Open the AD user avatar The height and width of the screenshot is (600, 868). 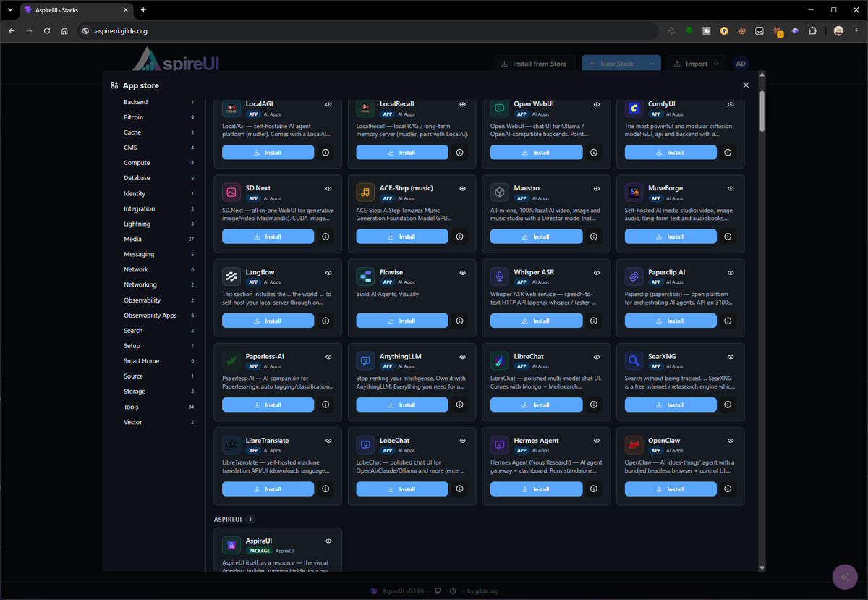[x=741, y=64]
